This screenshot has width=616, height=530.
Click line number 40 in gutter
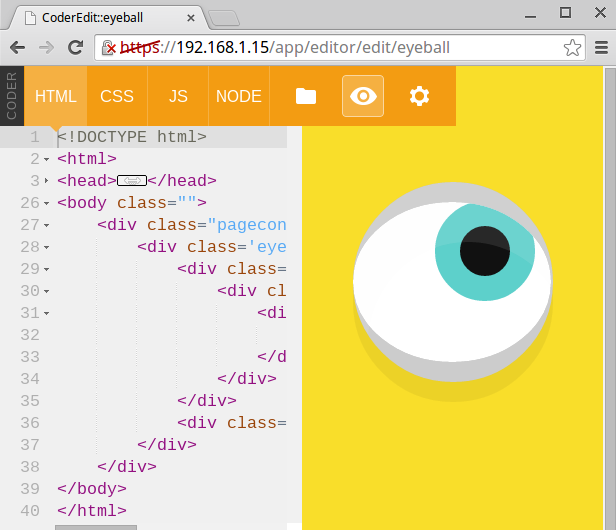click(30, 511)
